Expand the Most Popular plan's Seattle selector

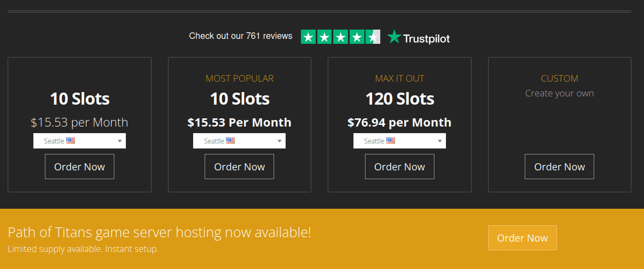[239, 141]
